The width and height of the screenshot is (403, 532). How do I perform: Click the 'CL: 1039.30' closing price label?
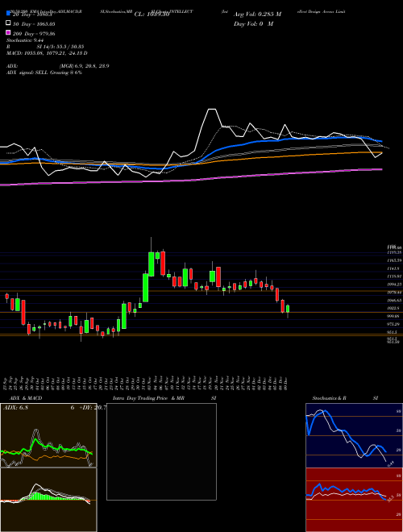click(x=152, y=15)
